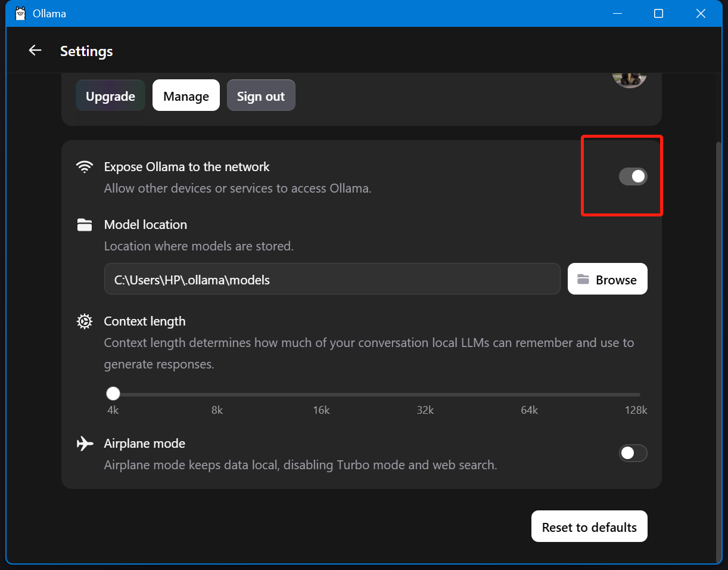The height and width of the screenshot is (570, 728).
Task: Click the Wi-Fi icon beside Expose Ollama
Action: pyautogui.click(x=85, y=167)
